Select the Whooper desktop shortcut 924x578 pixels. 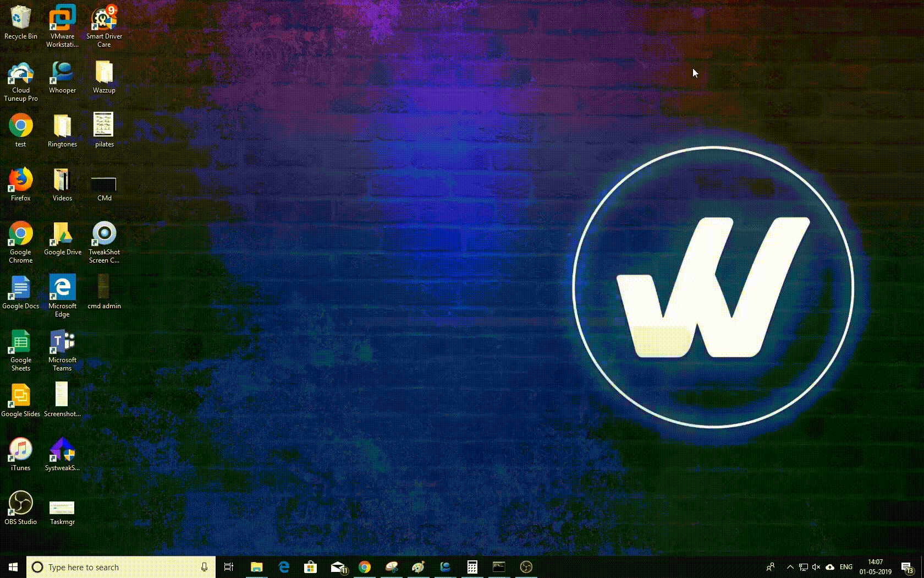(62, 77)
